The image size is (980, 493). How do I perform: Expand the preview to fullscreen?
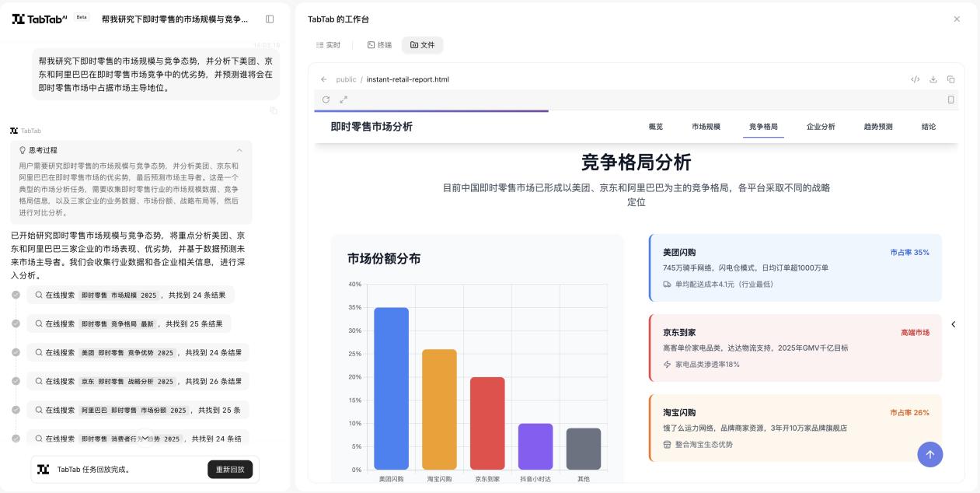(344, 100)
